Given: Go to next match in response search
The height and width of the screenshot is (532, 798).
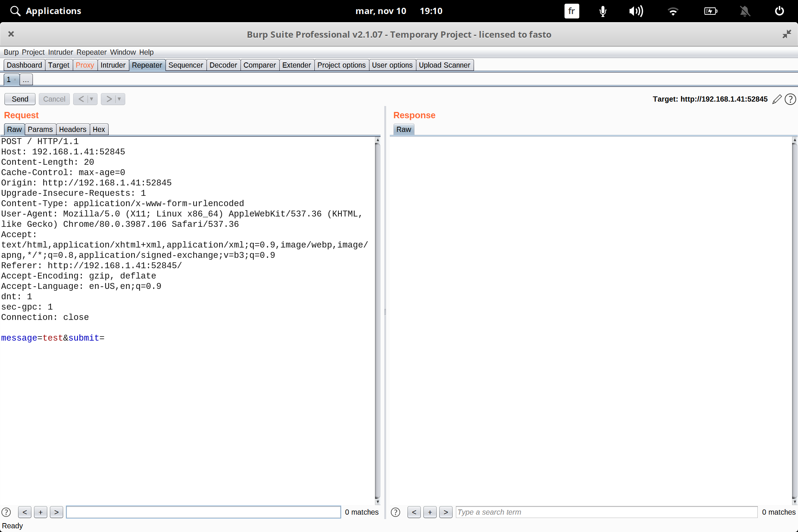Looking at the screenshot, I should pos(446,512).
